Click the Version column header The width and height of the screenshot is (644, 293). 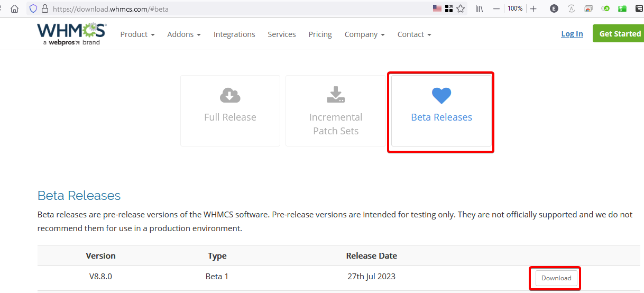coord(100,256)
